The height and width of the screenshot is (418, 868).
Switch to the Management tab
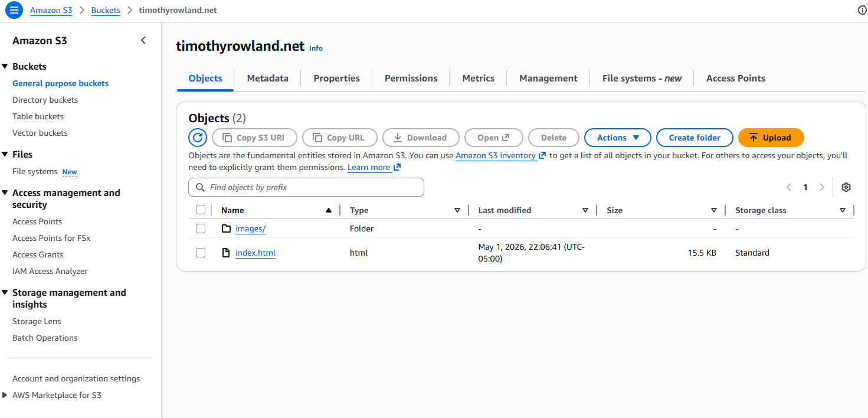(x=548, y=79)
